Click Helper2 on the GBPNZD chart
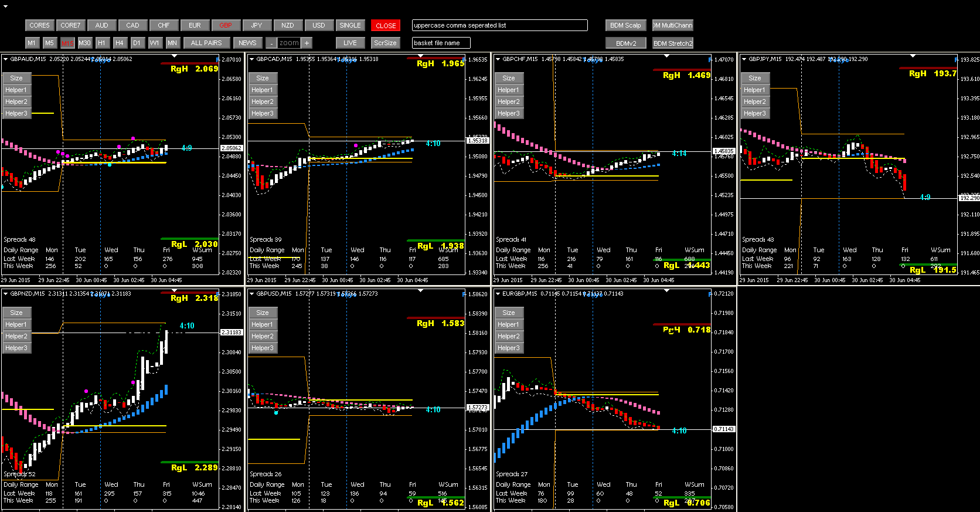 click(16, 336)
